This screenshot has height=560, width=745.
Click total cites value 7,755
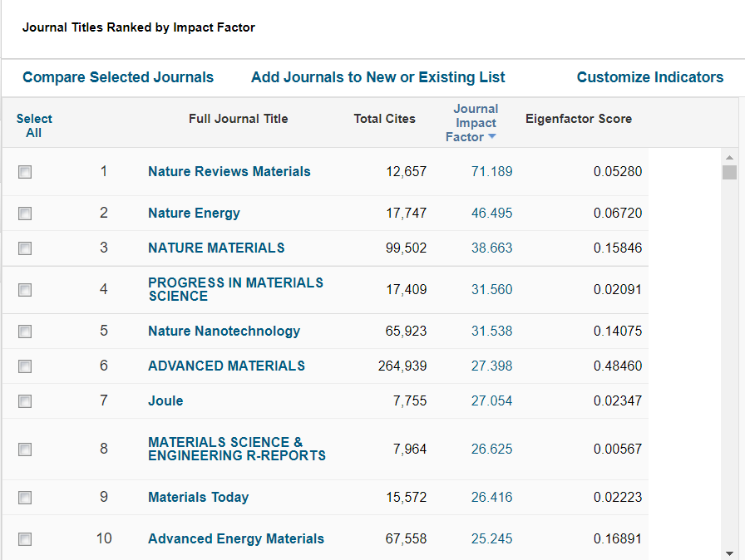point(410,401)
